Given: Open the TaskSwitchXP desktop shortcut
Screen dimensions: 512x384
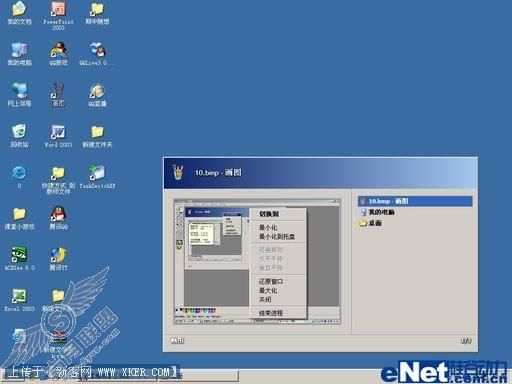Looking at the screenshot, I should 97,177.
